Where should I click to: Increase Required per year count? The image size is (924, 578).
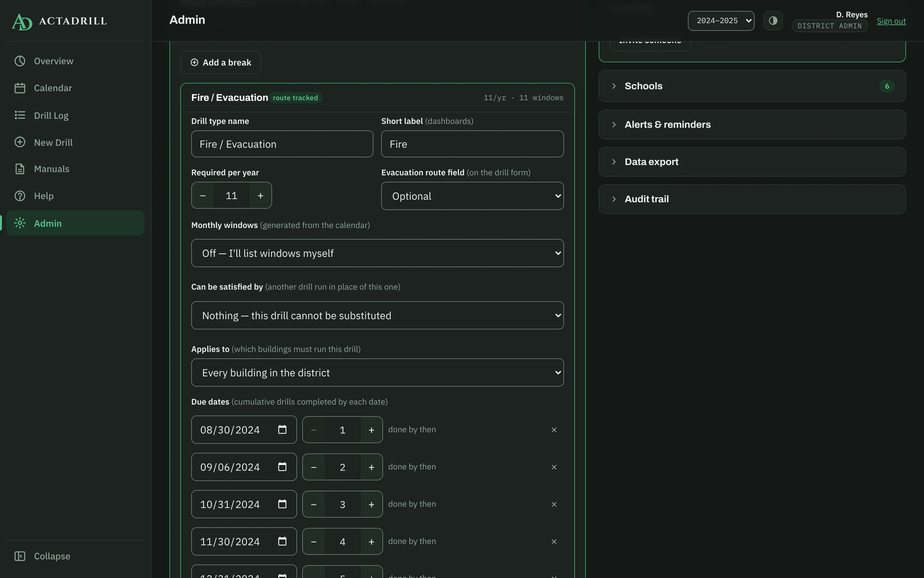tap(261, 195)
